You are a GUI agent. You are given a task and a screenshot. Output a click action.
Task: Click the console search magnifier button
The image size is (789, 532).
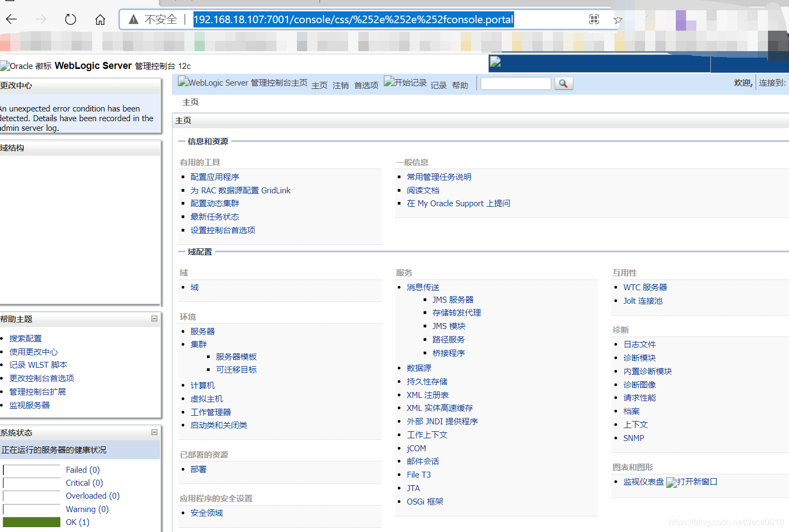coord(563,83)
